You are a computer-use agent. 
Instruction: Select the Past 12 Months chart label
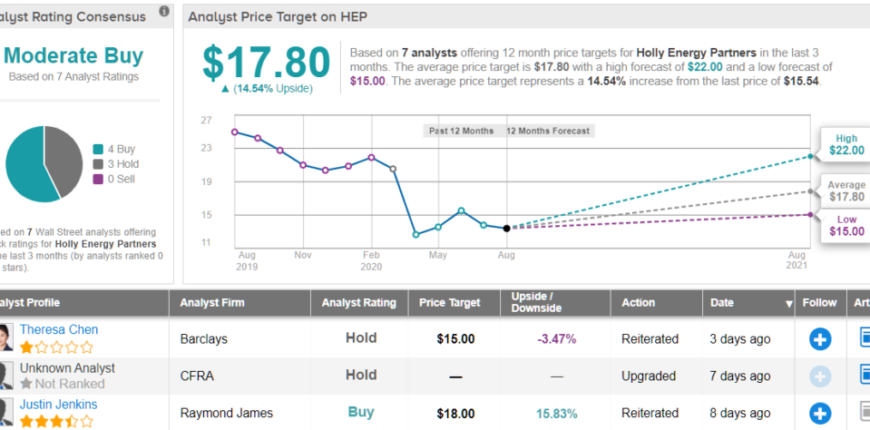(x=461, y=131)
